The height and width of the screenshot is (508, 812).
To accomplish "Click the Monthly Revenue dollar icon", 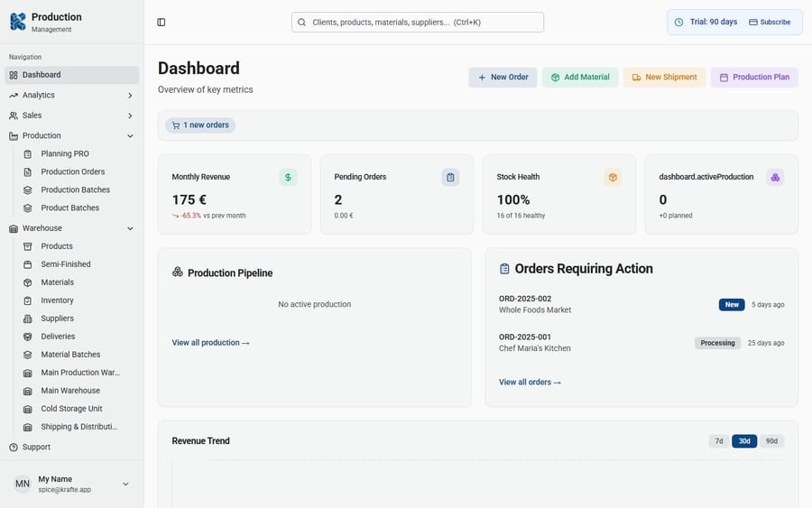I will (288, 178).
